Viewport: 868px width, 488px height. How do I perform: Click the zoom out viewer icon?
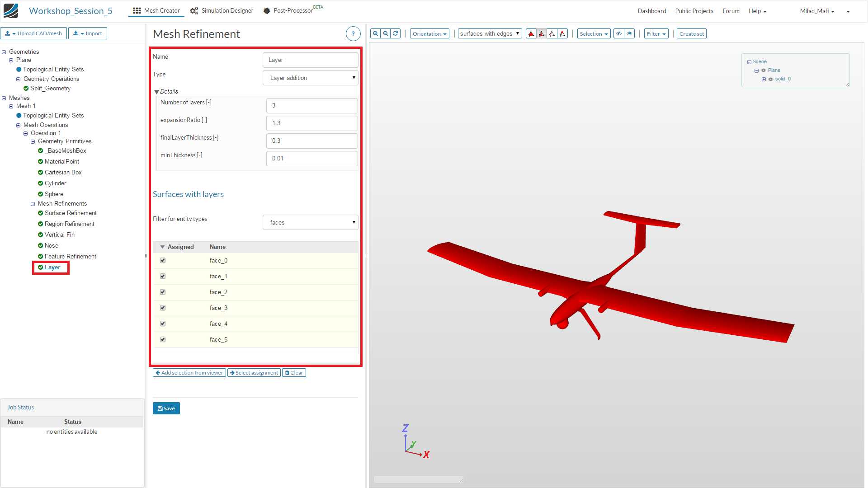pyautogui.click(x=386, y=33)
